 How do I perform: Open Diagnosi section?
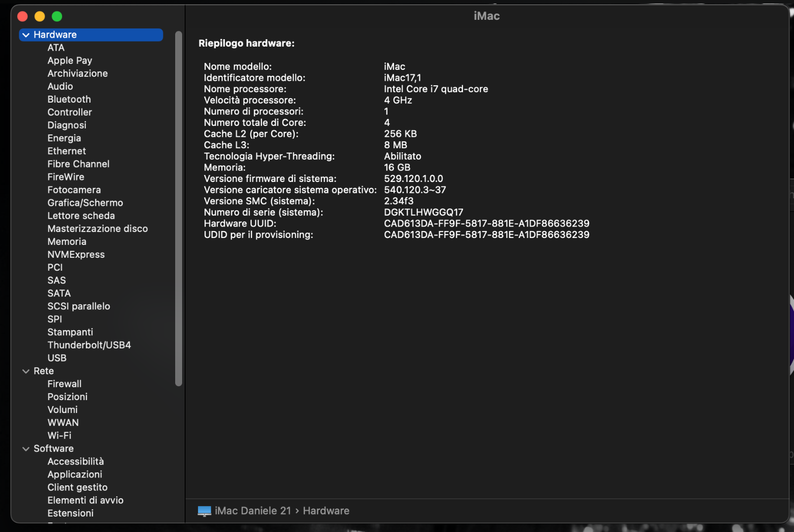click(x=67, y=125)
